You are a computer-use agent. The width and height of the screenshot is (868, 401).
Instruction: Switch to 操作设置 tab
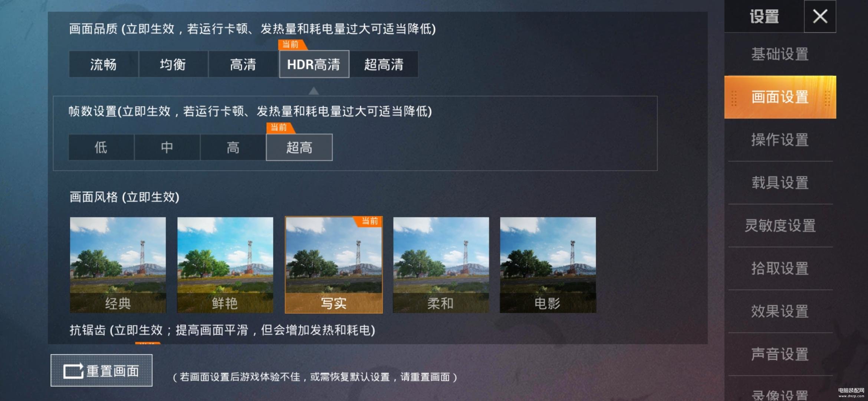[780, 140]
